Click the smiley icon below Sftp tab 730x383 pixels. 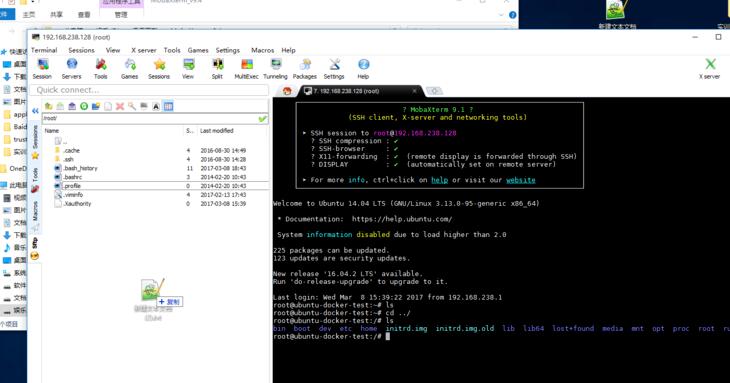(35, 256)
